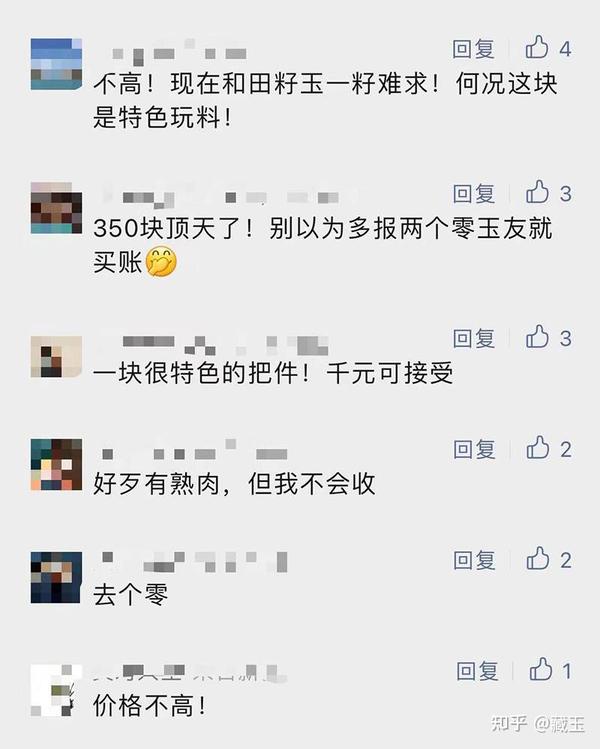This screenshot has height=749, width=600.
Task: Tap the 知乎 @藏玉 watermark
Action: click(x=538, y=724)
